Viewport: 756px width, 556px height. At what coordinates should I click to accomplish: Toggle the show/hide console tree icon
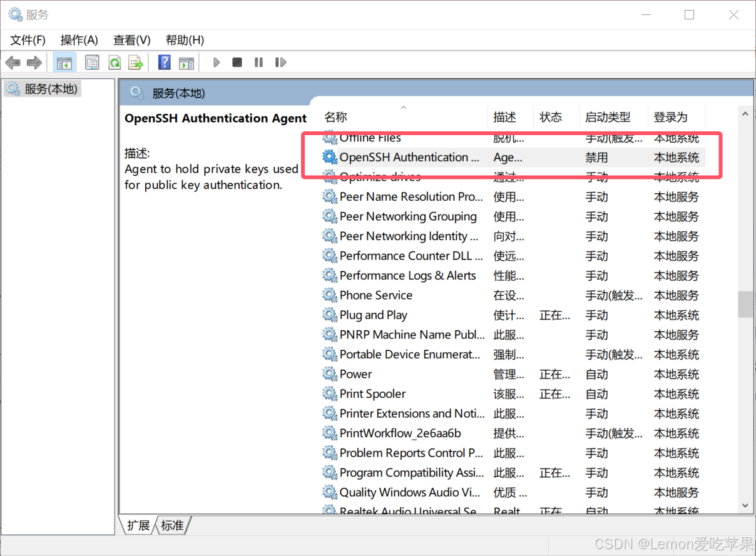click(x=64, y=63)
